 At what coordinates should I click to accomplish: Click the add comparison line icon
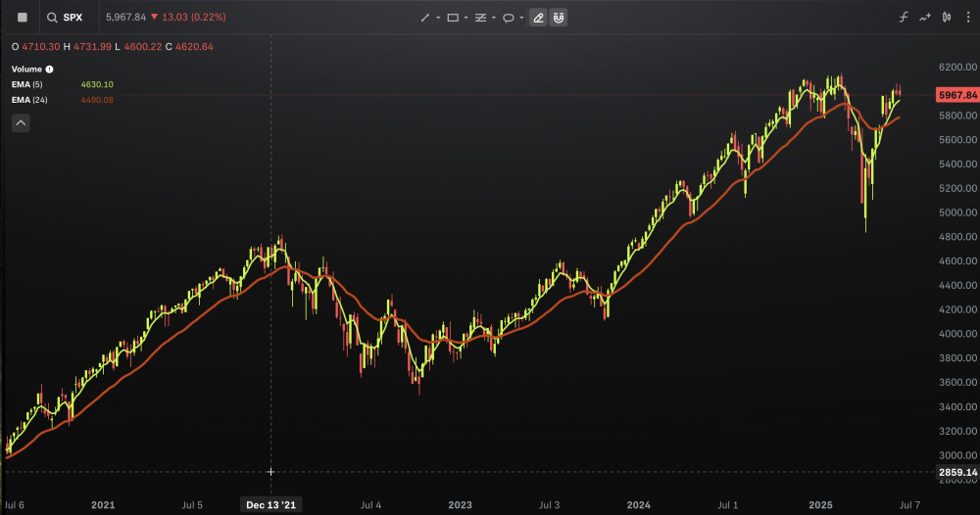[x=925, y=18]
